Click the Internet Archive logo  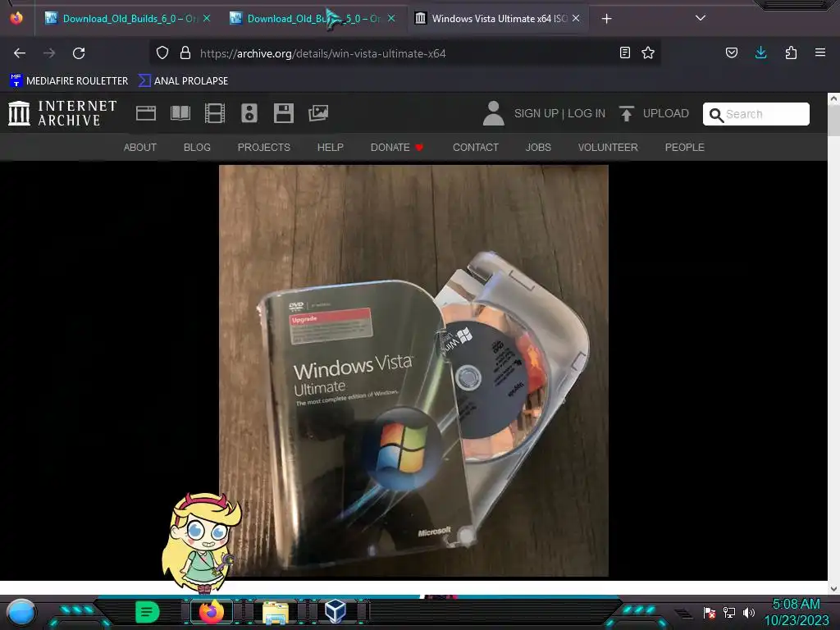(62, 113)
